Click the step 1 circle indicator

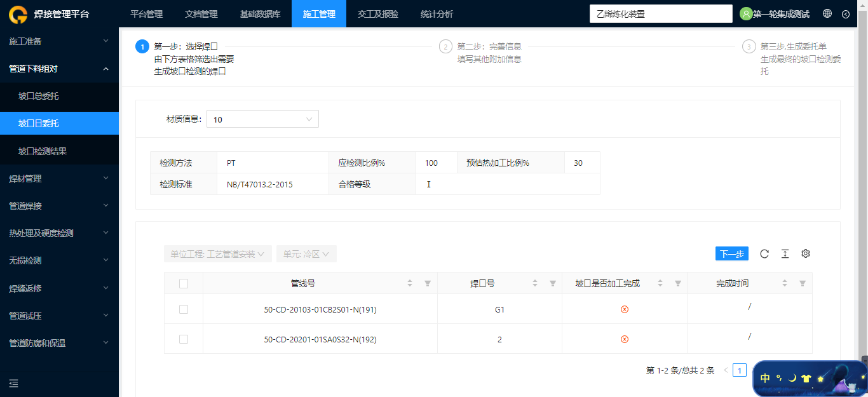142,46
